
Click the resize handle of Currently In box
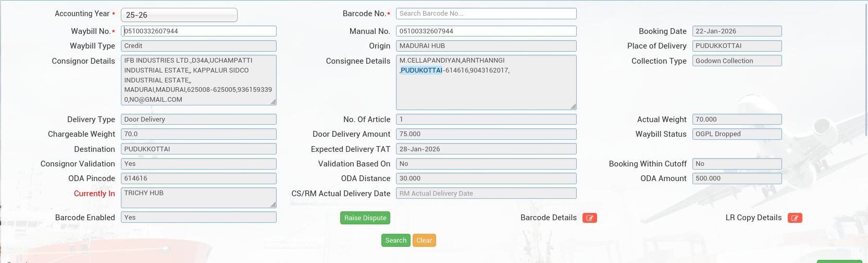point(273,205)
